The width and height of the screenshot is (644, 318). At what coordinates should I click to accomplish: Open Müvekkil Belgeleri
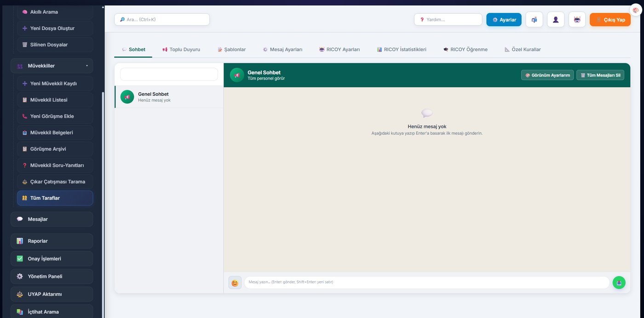tap(55, 133)
